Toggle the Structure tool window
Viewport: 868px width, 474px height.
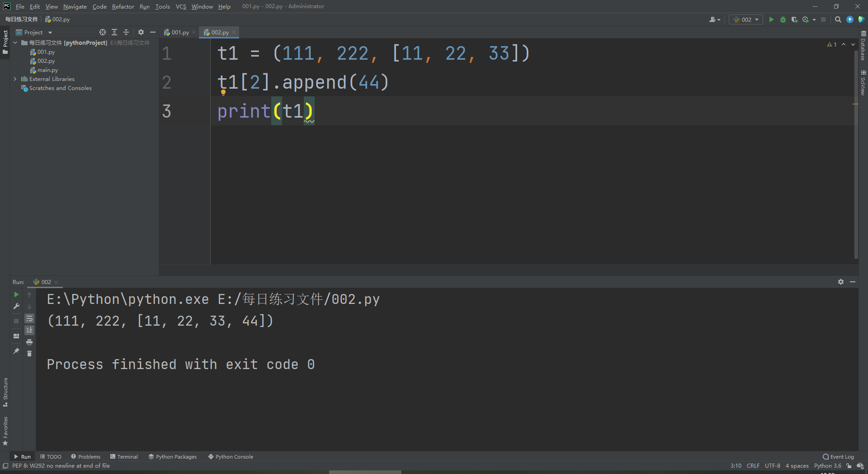point(5,392)
